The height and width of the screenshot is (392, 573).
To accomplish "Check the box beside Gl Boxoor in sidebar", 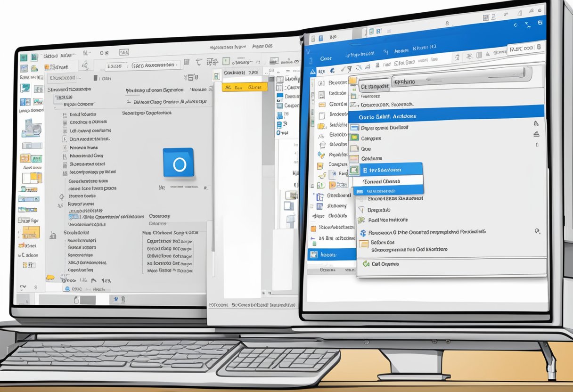I will (x=321, y=83).
